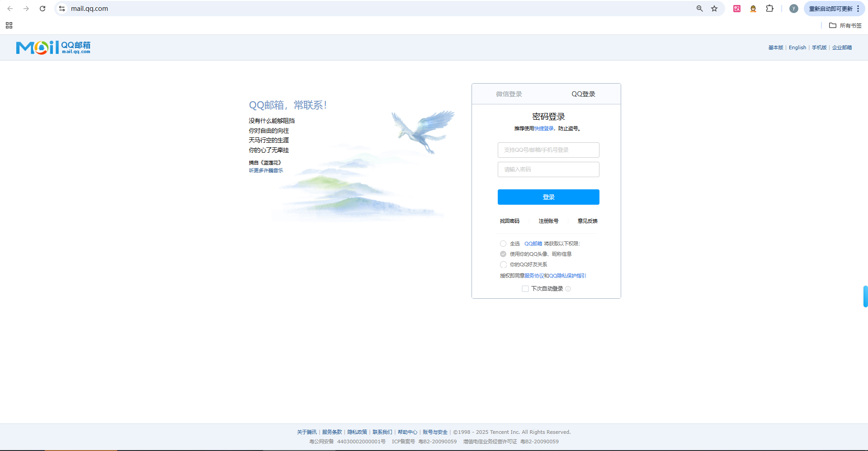Bookmark this page with the star icon

pyautogui.click(x=714, y=9)
